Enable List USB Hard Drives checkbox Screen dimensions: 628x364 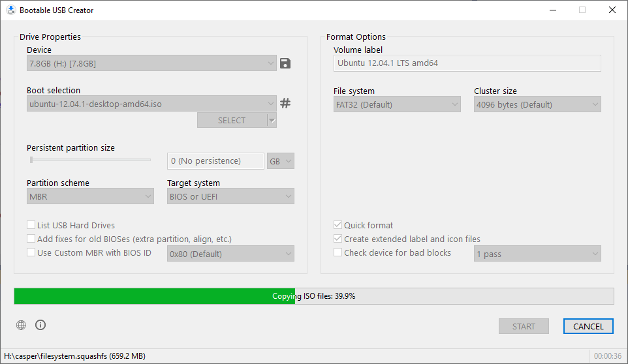[31, 225]
